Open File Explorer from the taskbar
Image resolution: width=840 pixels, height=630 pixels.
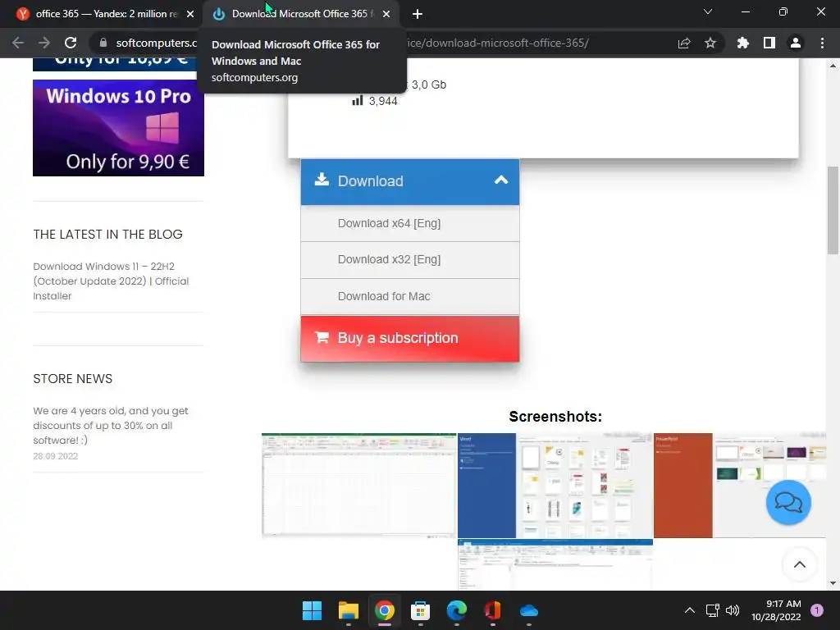click(x=348, y=610)
